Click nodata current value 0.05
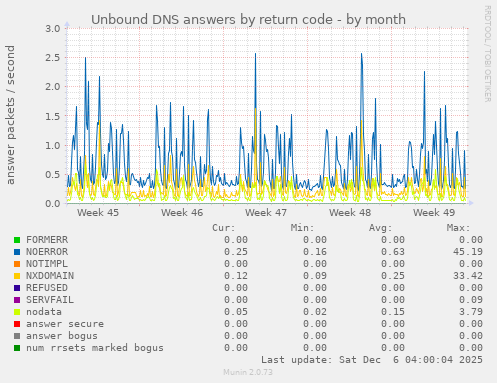Image resolution: width=497 pixels, height=383 pixels. [236, 312]
